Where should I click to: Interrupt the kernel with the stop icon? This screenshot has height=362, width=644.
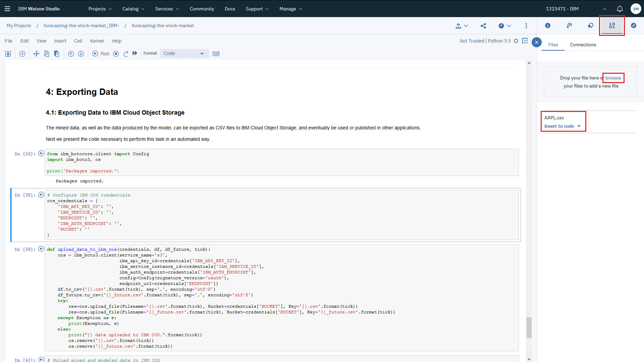[116, 54]
